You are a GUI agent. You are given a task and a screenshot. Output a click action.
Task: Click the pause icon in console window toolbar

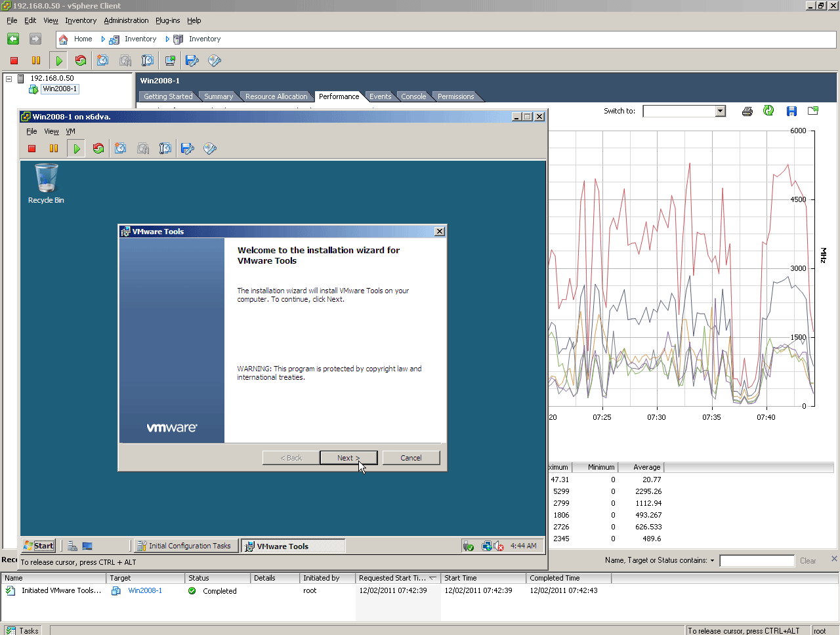coord(54,148)
